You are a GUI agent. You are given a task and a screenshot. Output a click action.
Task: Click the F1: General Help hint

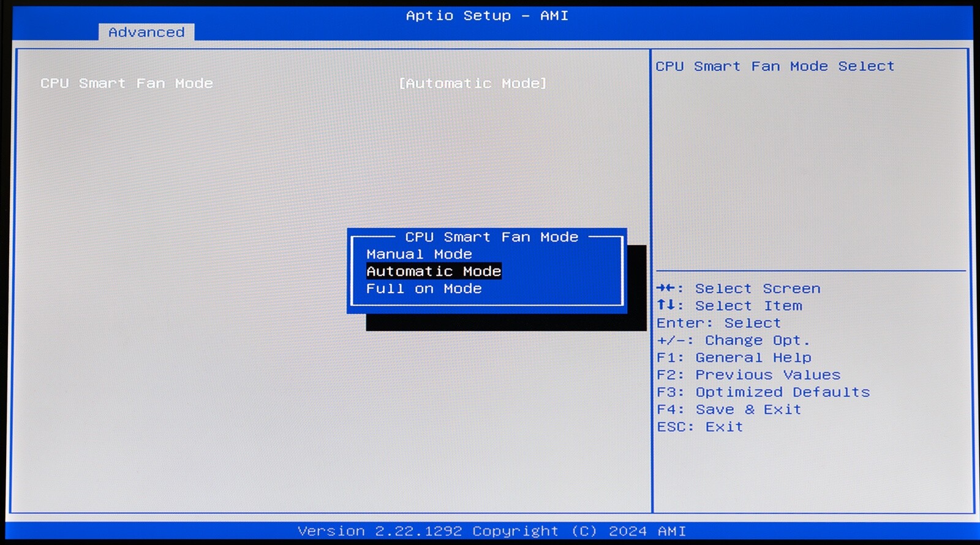[734, 357]
